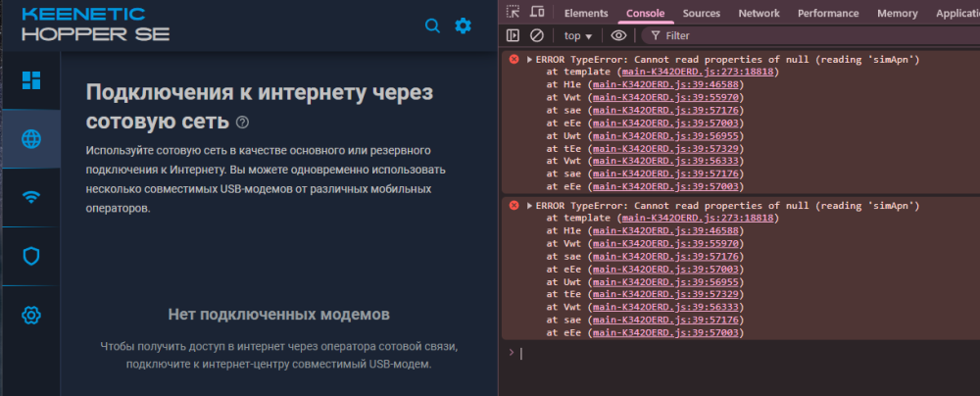Screen dimensions: 980x396
Task: Open first error's tEe 39:57329 source link
Action: tap(665, 148)
